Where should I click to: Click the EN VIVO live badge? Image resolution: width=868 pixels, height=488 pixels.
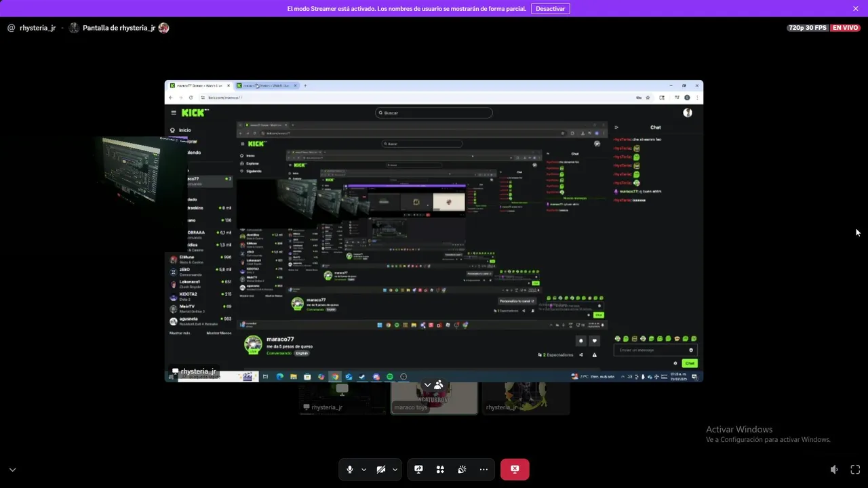pyautogui.click(x=845, y=28)
